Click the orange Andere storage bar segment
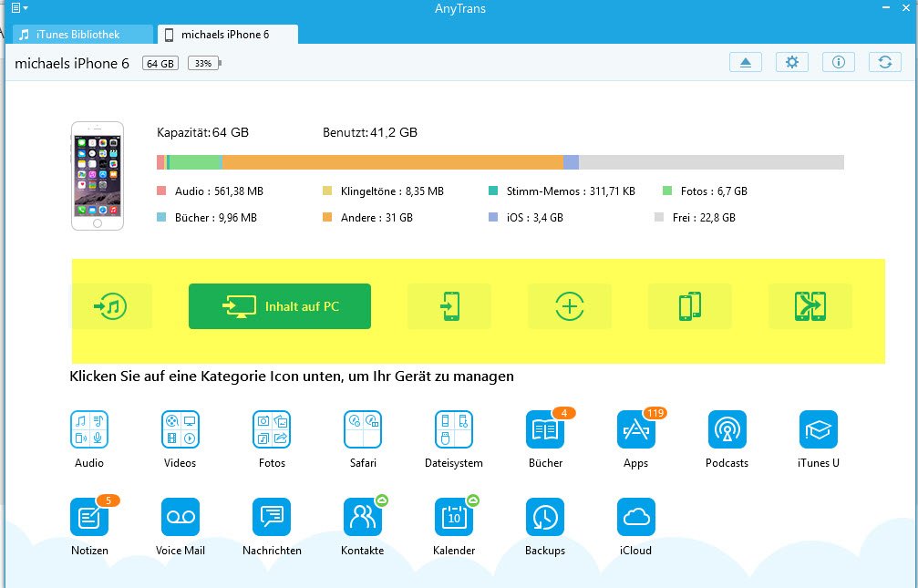 [x=392, y=162]
